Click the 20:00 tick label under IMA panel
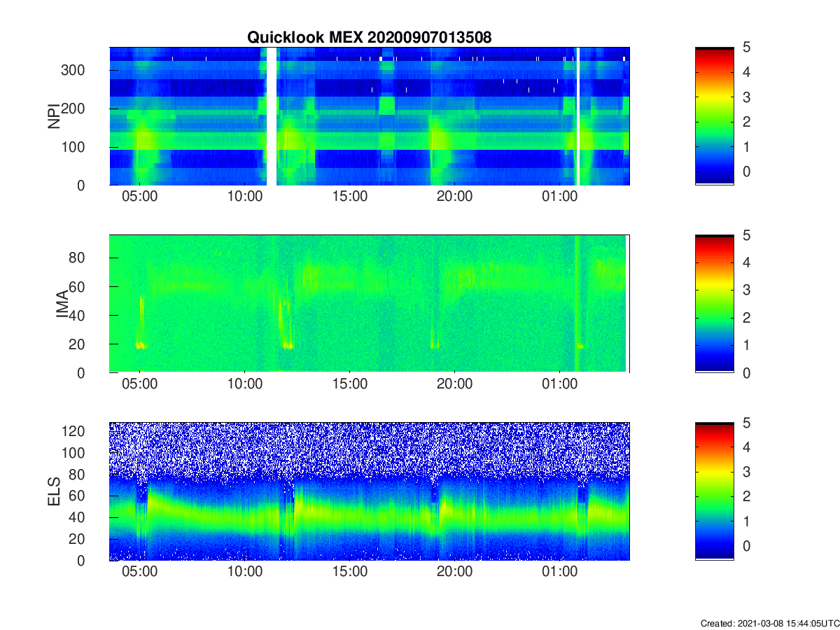Viewport: 840px width, 630px height. coord(455,384)
